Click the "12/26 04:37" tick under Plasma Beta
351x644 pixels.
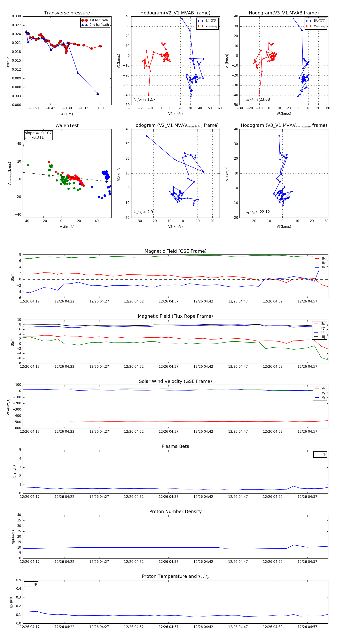click(x=168, y=496)
